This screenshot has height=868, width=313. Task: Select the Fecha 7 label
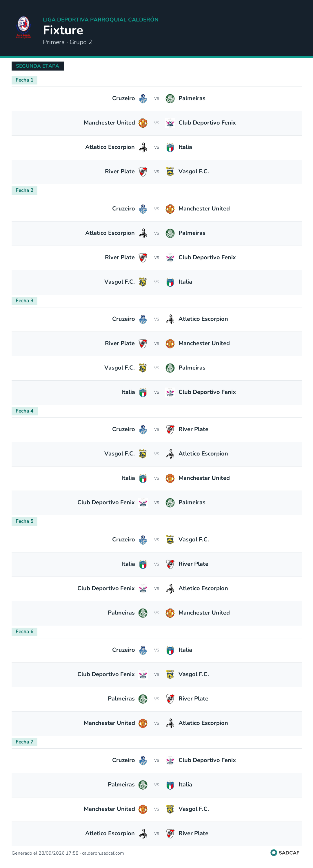coord(24,742)
